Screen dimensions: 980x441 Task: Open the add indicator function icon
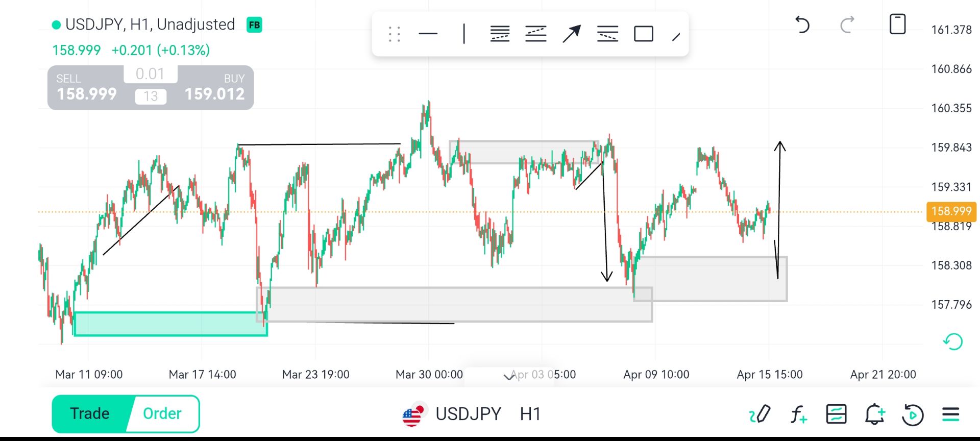(x=798, y=414)
